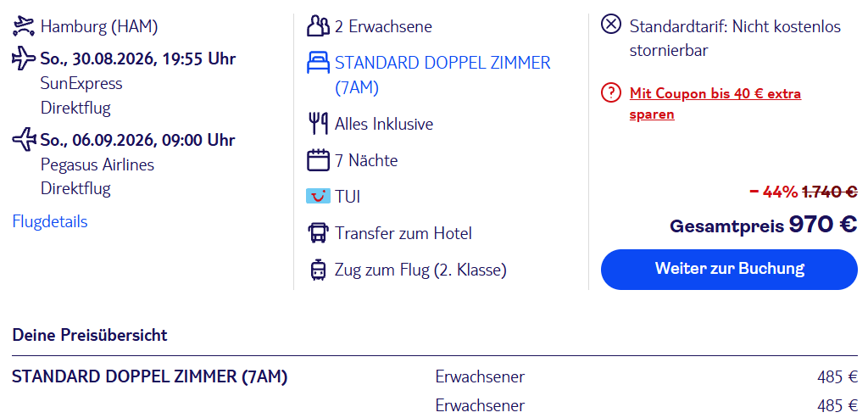868x418 pixels.
Task: Click the fork and knife meal icon
Action: (318, 124)
